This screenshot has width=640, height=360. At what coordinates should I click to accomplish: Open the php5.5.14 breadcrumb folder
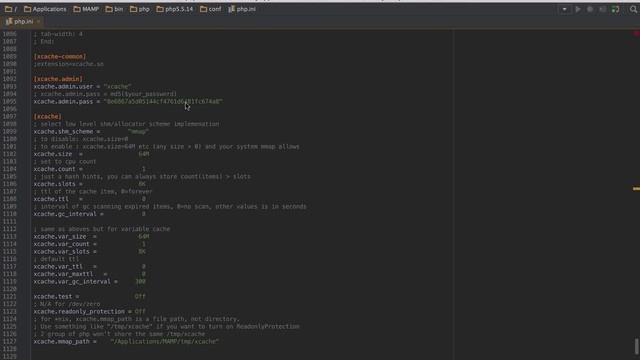coord(174,9)
